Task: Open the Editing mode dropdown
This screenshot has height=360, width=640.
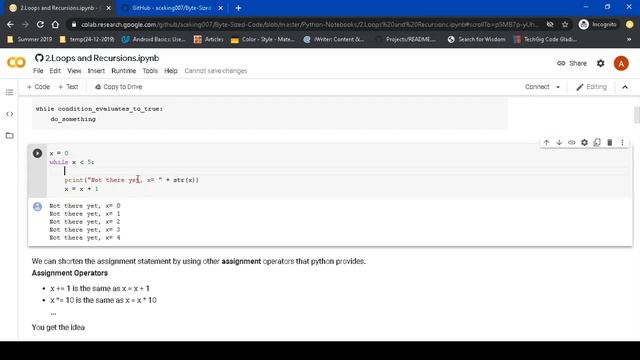Action: pyautogui.click(x=591, y=87)
